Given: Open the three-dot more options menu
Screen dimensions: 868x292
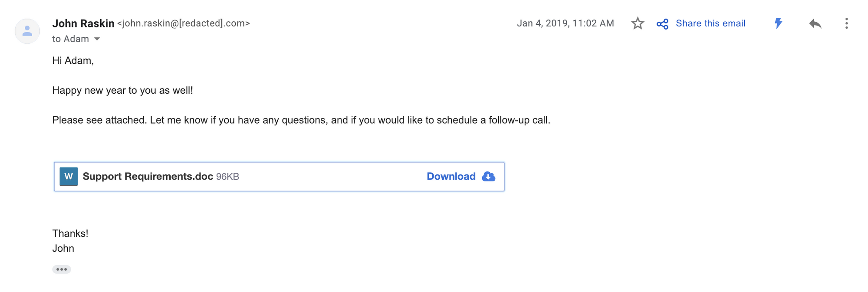Looking at the screenshot, I should (847, 23).
